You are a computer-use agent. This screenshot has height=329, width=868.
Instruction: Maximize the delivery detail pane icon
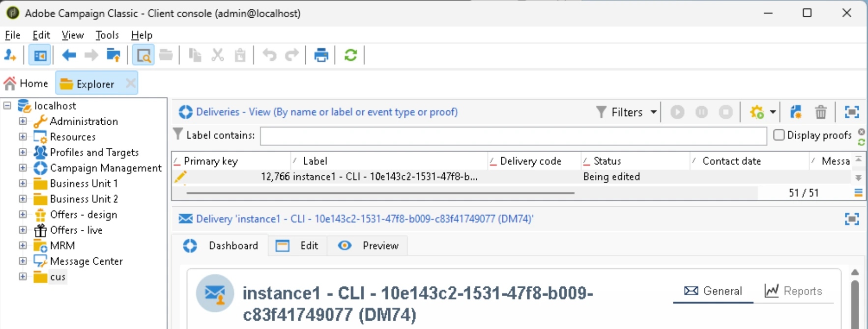852,219
